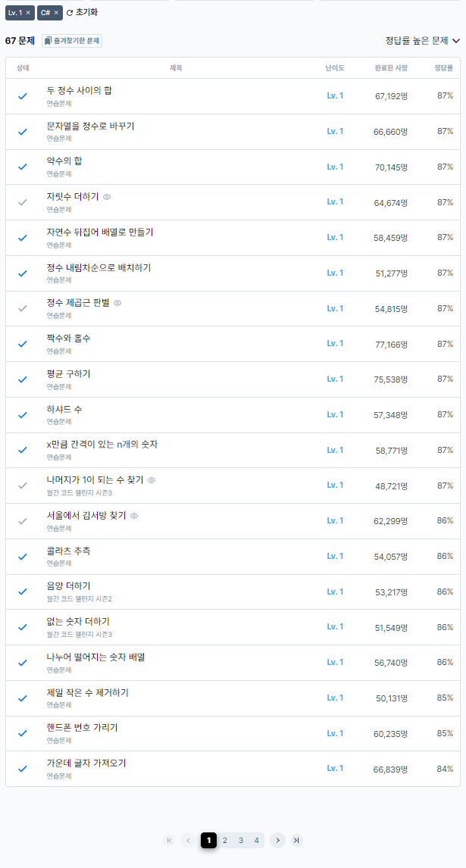
Task: Click the eye icon next to 정수 제곱근 판별
Action: tap(117, 303)
